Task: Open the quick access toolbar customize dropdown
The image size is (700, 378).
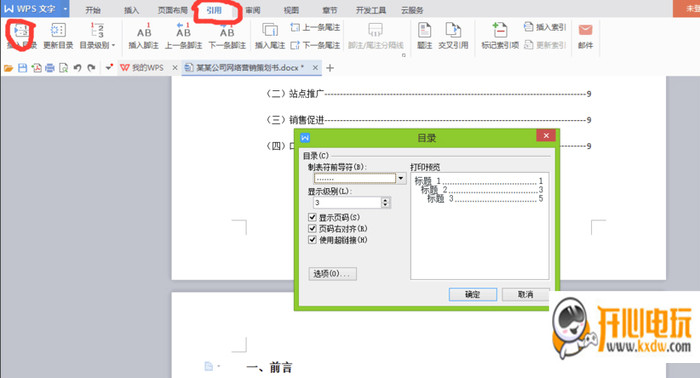Action: (x=109, y=68)
